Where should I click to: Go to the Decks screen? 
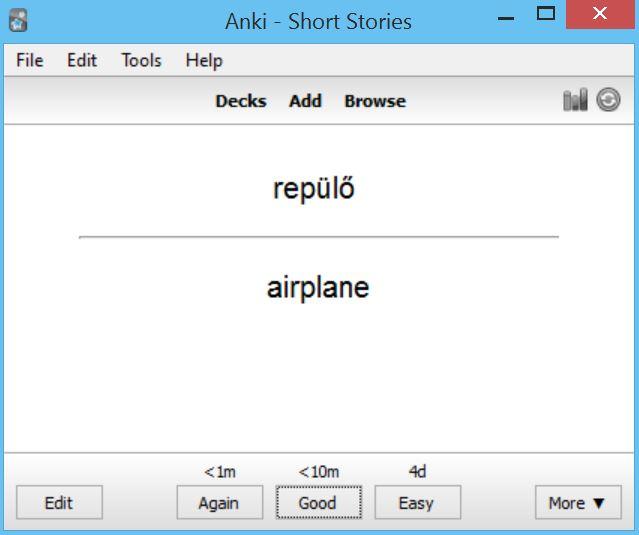241,101
